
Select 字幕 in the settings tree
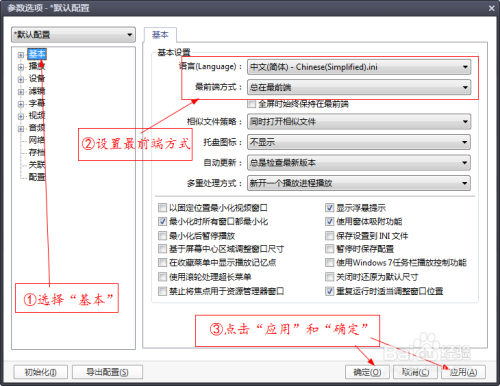(x=37, y=103)
